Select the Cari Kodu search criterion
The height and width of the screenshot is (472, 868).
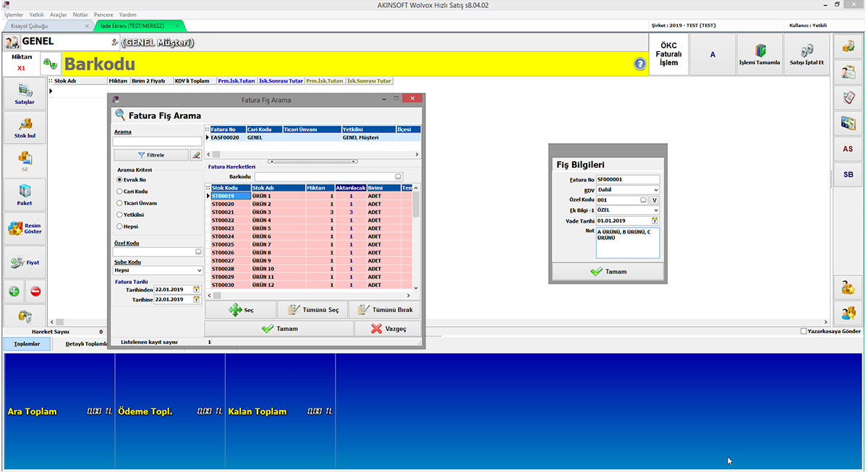(119, 192)
